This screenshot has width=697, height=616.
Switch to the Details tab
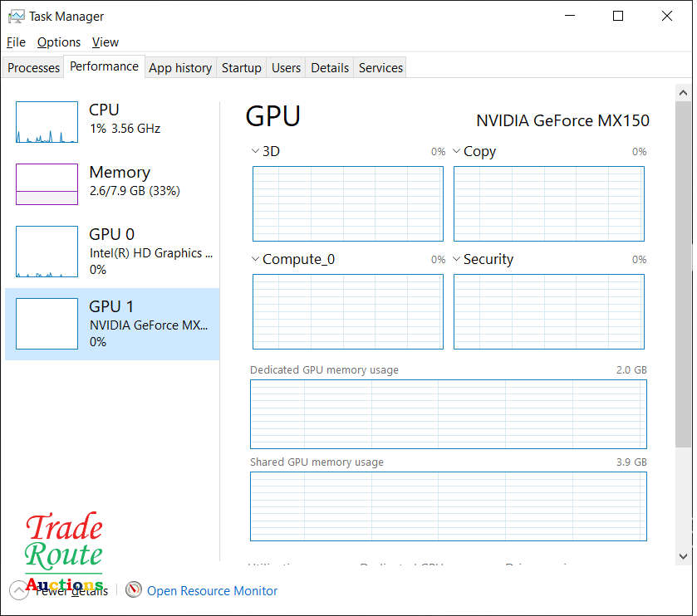point(330,68)
